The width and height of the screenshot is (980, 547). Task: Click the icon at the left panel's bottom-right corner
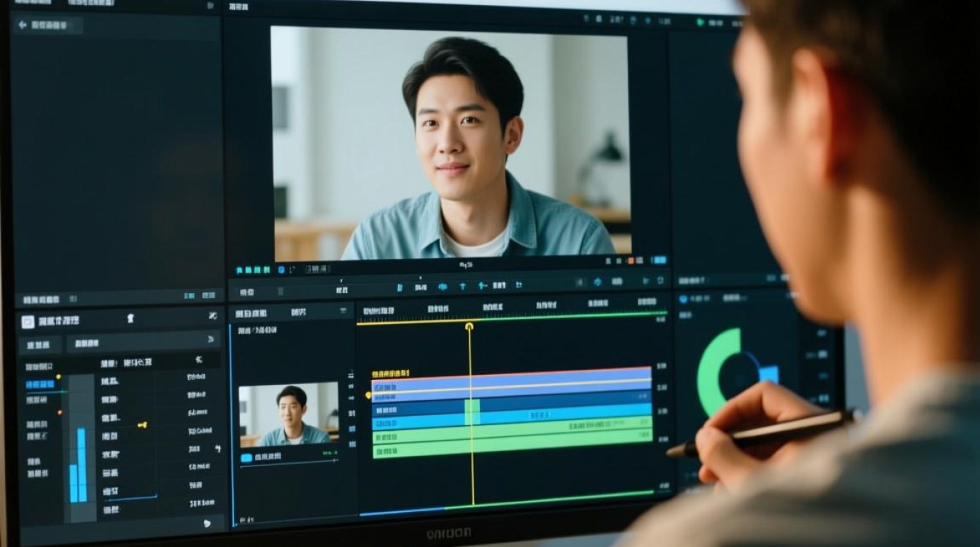(x=207, y=523)
